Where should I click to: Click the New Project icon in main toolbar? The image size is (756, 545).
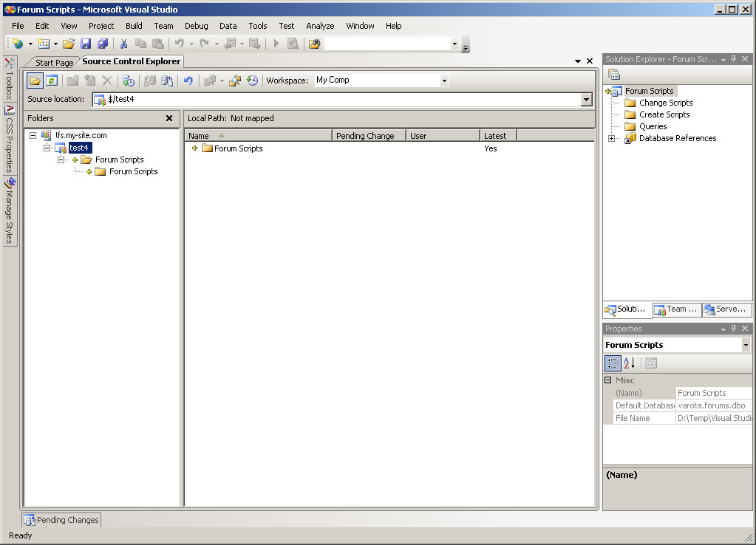18,44
